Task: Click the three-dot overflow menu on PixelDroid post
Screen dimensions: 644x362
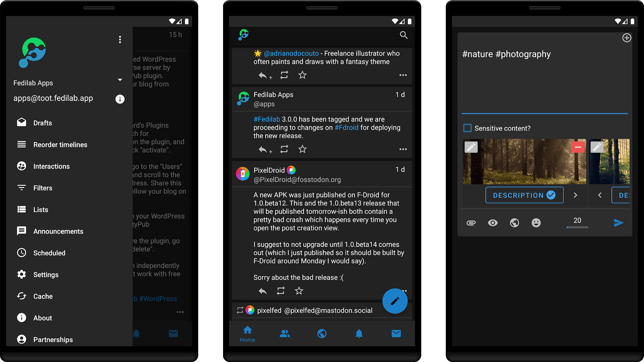Action: coord(404,291)
